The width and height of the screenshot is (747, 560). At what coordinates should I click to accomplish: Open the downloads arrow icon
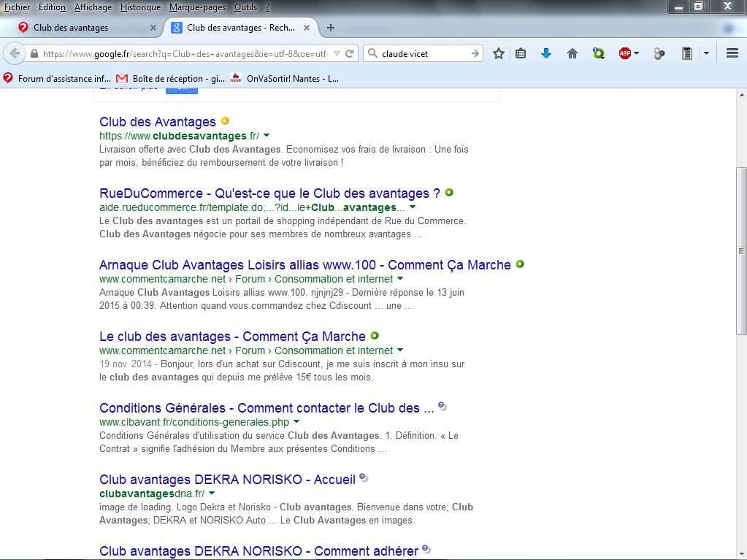546,53
